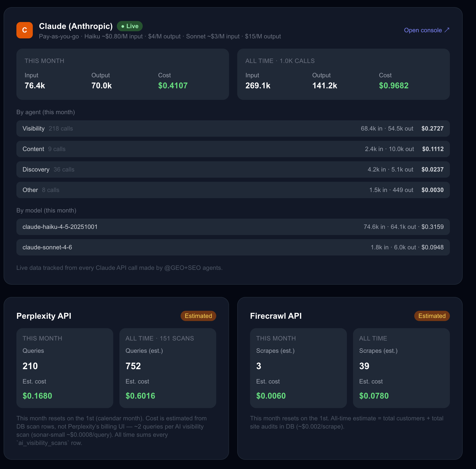476x469 pixels.
Task: Select the "Claude (Anthropic)" heading
Action: pos(76,26)
